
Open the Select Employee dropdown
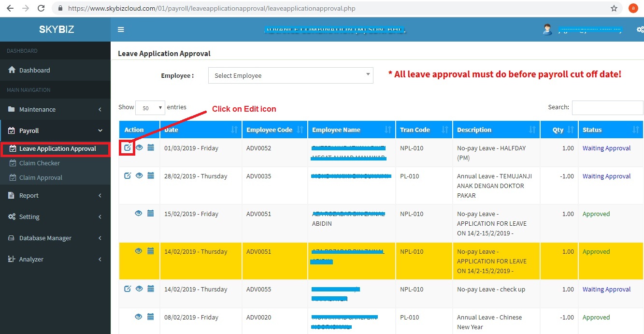(x=290, y=75)
